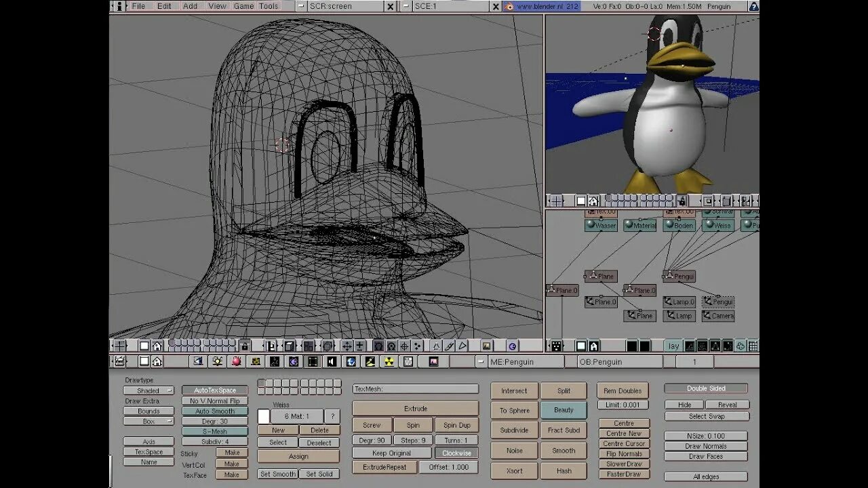Open the Material buttons (red sphere icon)

tap(236, 361)
